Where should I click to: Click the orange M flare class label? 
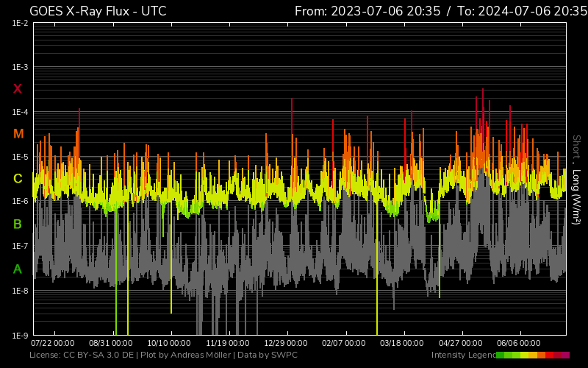[x=18, y=134]
